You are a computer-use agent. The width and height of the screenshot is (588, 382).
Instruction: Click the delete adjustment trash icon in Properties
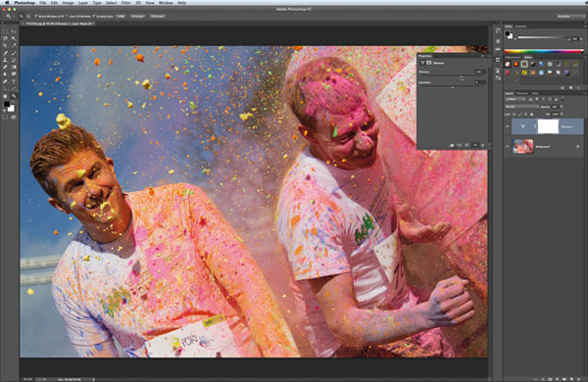pos(483,145)
